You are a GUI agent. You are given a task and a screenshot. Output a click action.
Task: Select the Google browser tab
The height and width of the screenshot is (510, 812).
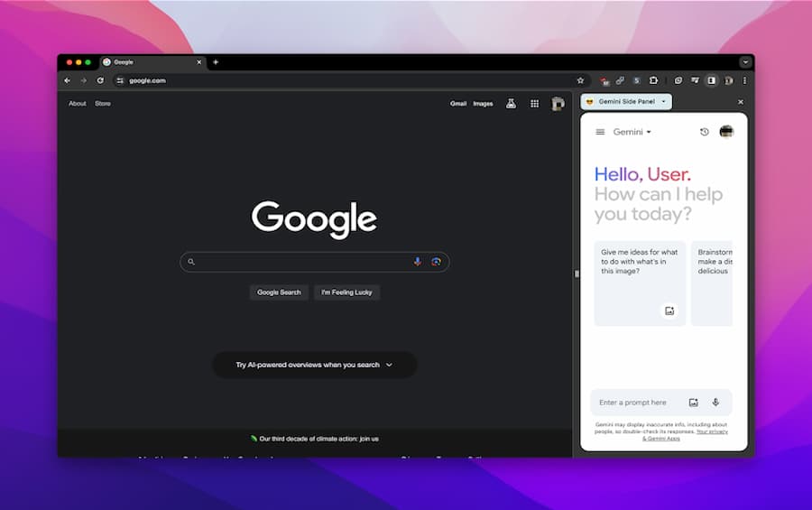coord(152,62)
